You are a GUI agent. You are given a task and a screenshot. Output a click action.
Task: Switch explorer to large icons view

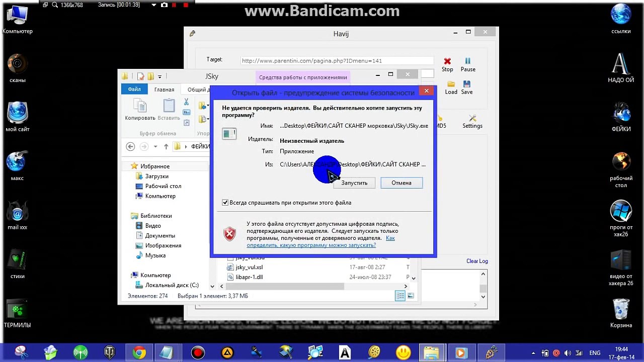click(x=411, y=296)
